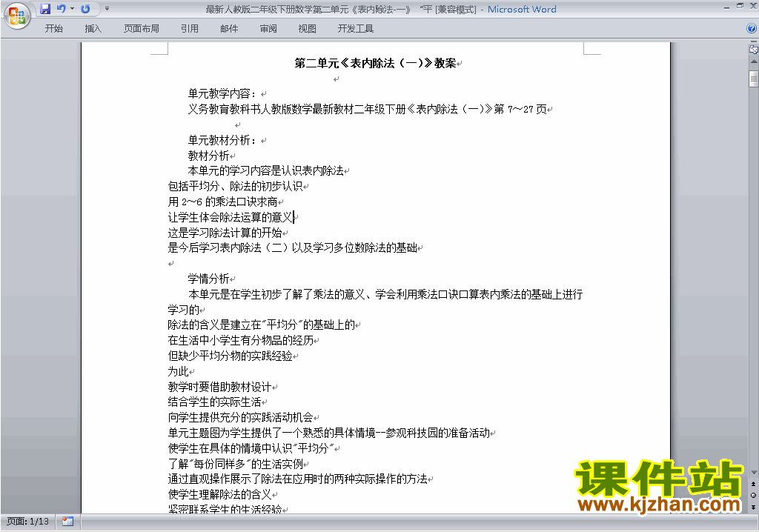Image resolution: width=759 pixels, height=532 pixels.
Task: Open the 开始 ribbon tab
Action: (x=53, y=29)
